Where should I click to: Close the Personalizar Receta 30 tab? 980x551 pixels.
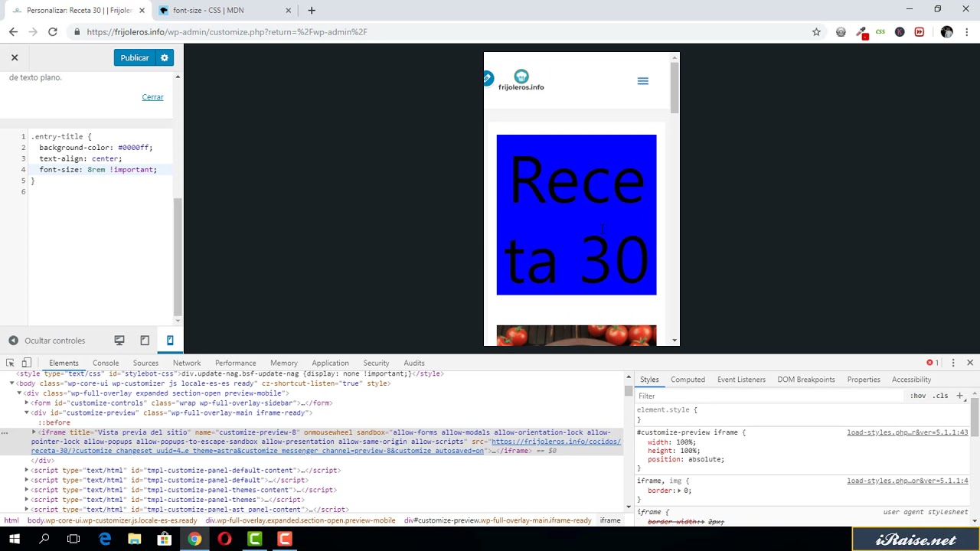pos(142,11)
